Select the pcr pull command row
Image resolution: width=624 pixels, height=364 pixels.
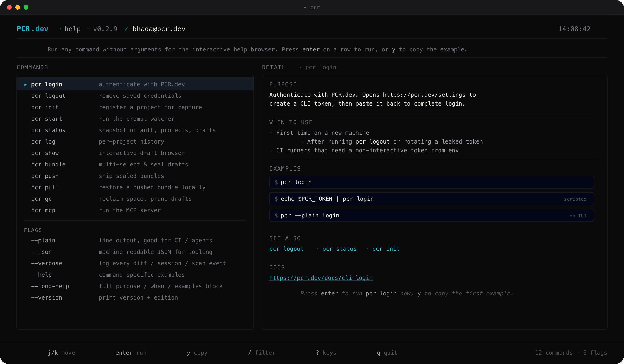pyautogui.click(x=135, y=187)
